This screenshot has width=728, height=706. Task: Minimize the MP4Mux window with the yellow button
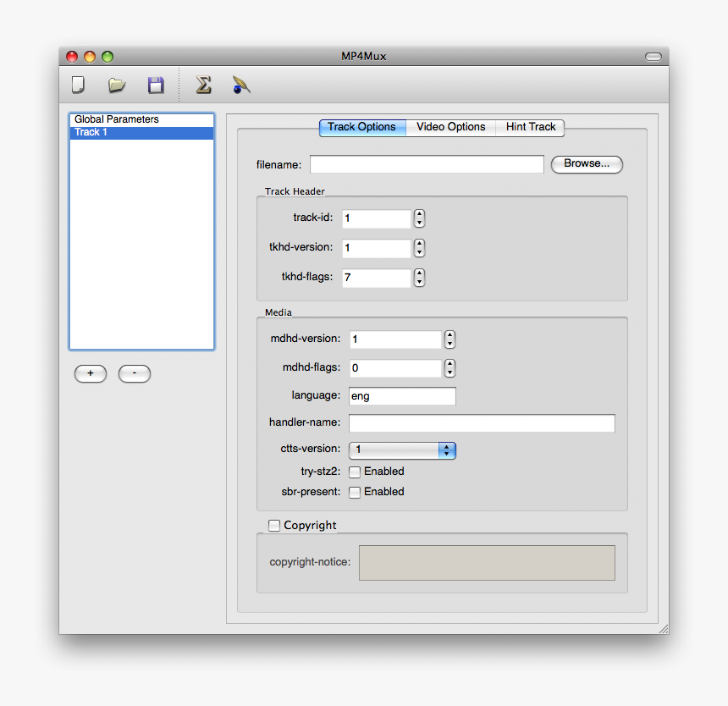90,57
